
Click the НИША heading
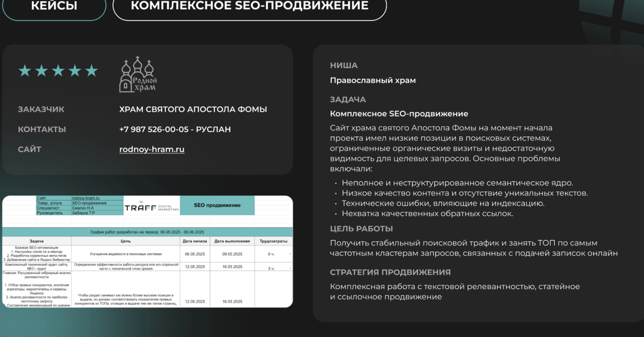[343, 66]
